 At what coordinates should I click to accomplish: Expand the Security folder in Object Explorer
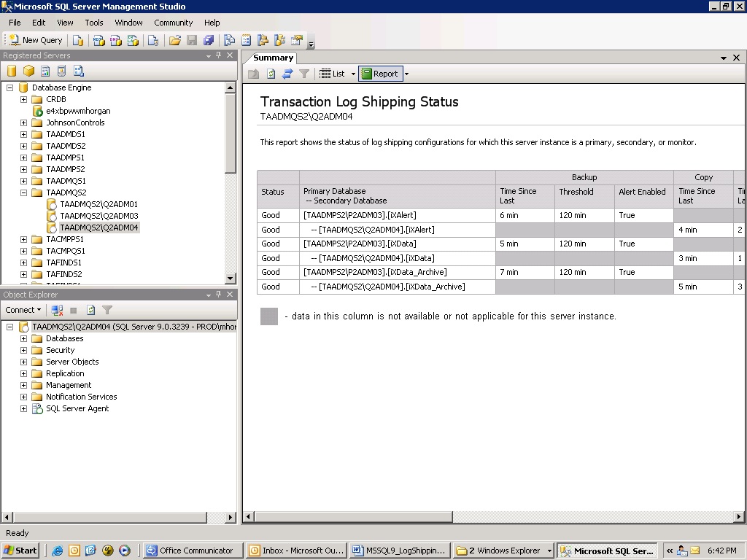point(23,351)
